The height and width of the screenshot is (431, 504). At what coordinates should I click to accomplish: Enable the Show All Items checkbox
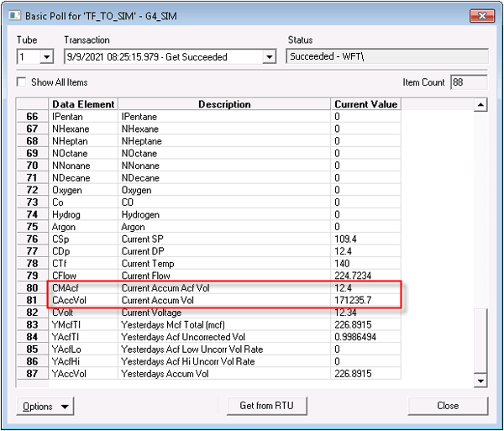pos(21,82)
